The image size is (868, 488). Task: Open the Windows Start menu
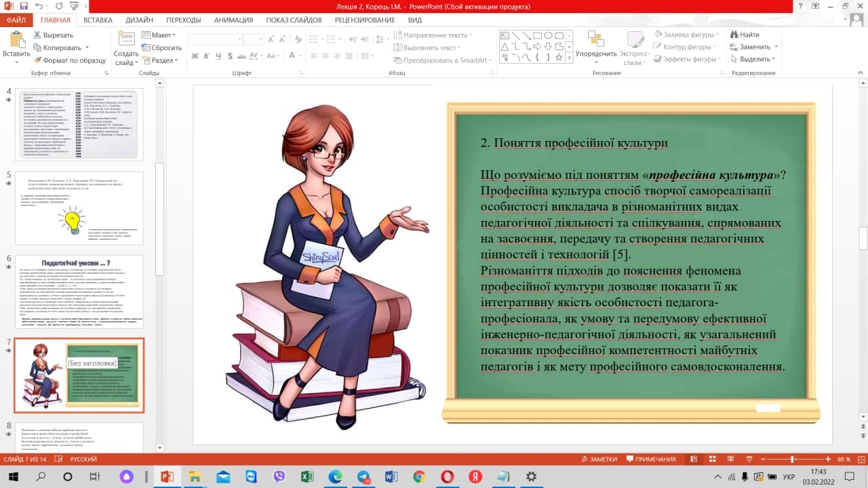click(13, 476)
